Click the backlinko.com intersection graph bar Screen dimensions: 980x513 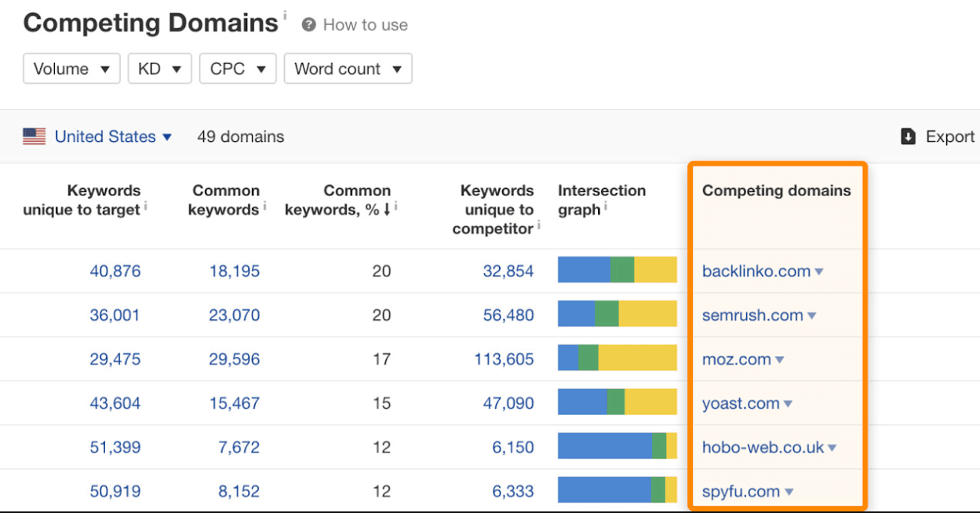coord(618,270)
